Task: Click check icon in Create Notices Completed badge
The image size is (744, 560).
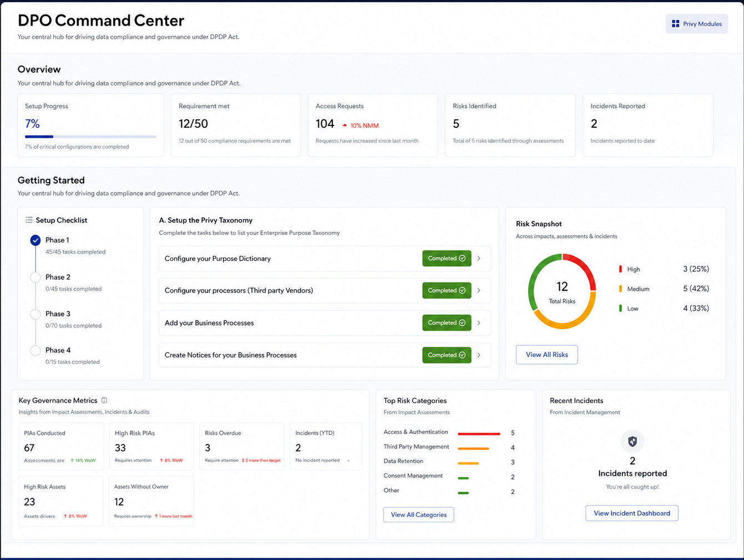Action: [462, 355]
